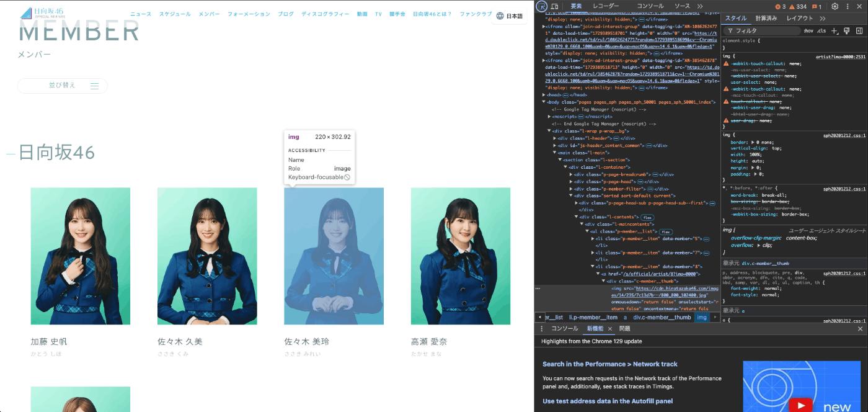Close the 新機能 drawer tab

point(610,329)
